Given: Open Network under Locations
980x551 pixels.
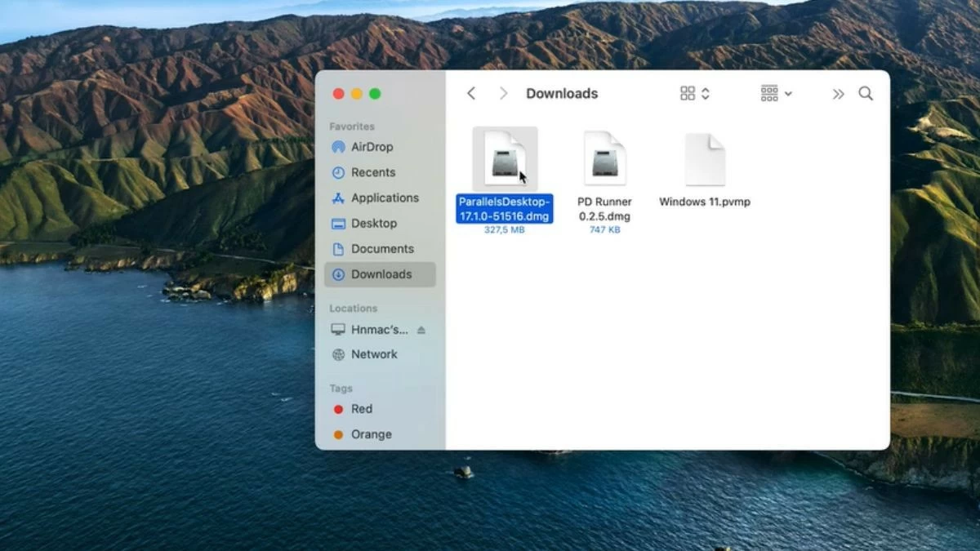Looking at the screenshot, I should 373,354.
